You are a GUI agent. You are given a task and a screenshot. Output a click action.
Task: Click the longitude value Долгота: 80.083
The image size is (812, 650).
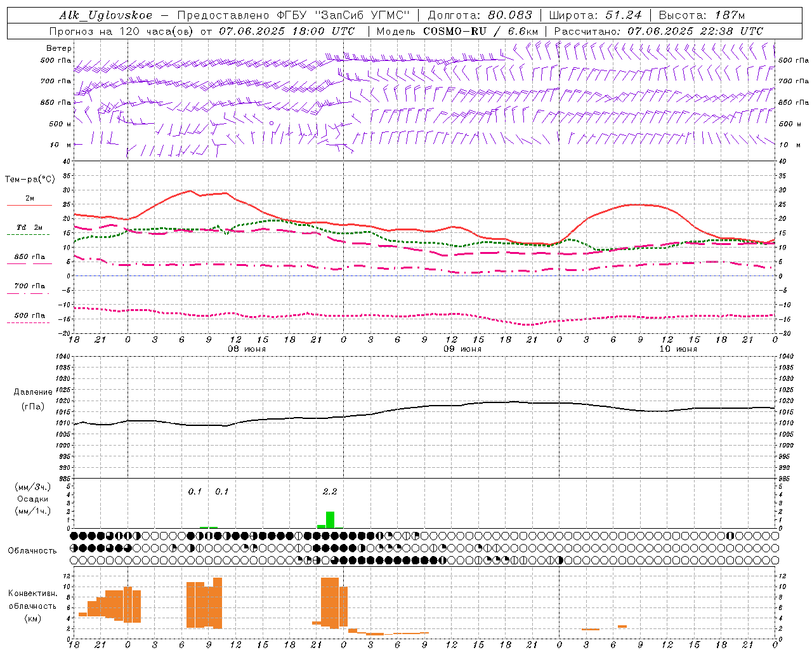click(480, 15)
